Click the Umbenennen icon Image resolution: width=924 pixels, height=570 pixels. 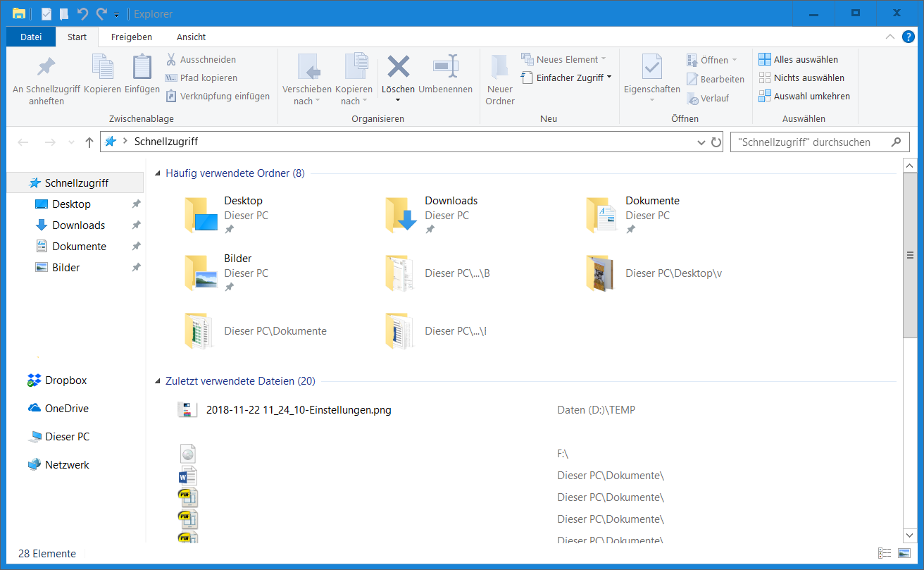pos(446,67)
